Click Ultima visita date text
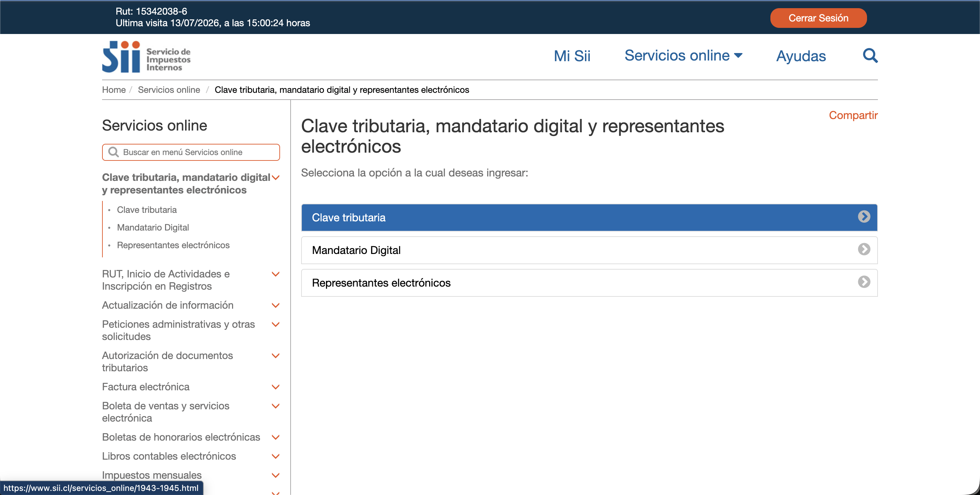Viewport: 980px width, 495px height. click(213, 23)
